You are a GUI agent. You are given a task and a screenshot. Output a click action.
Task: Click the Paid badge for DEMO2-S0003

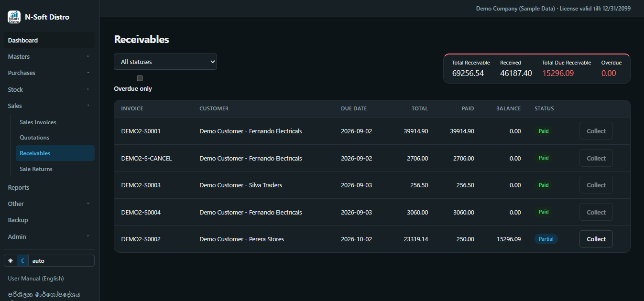coord(544,185)
